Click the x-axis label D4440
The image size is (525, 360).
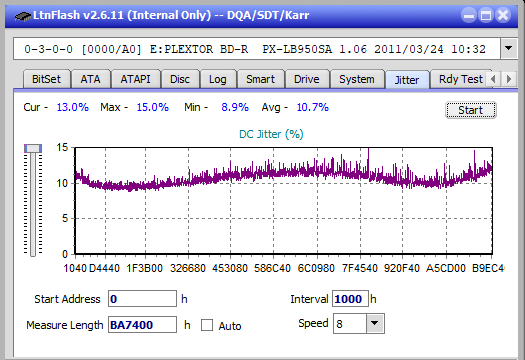tap(104, 268)
